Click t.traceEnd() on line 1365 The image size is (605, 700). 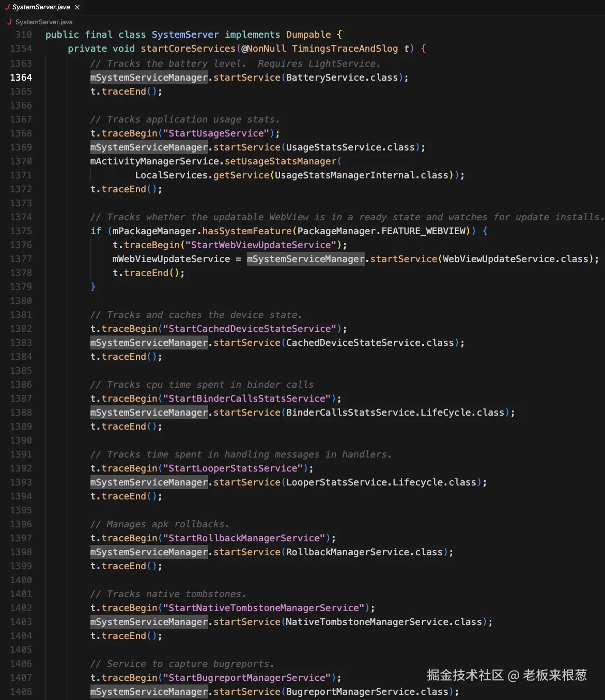(126, 92)
